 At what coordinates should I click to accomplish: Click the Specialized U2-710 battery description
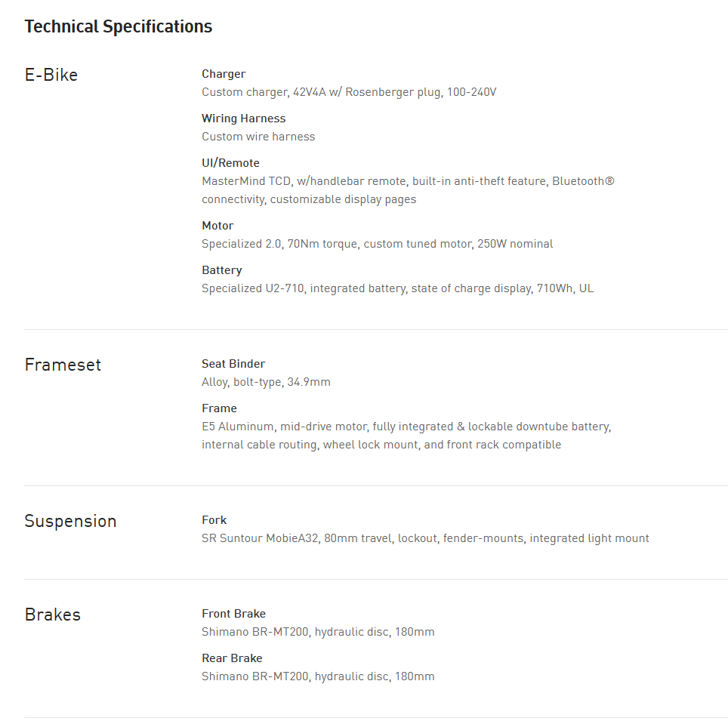[x=397, y=288]
